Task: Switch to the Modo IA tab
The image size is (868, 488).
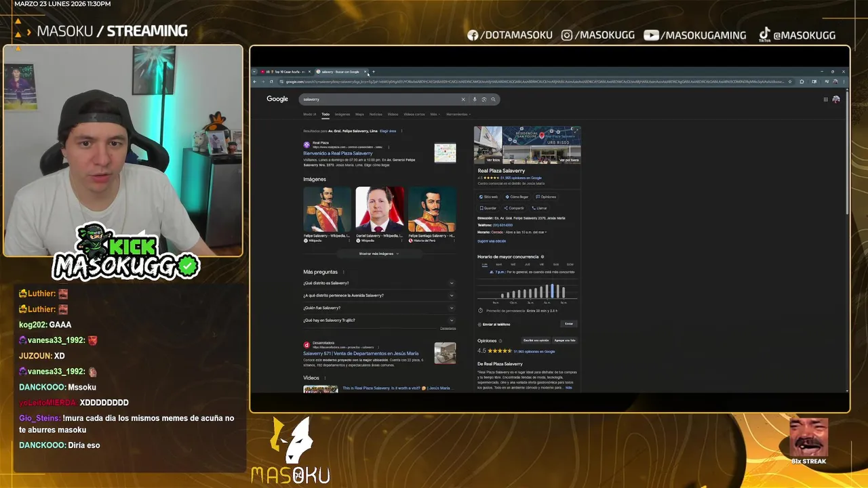Action: [x=310, y=114]
